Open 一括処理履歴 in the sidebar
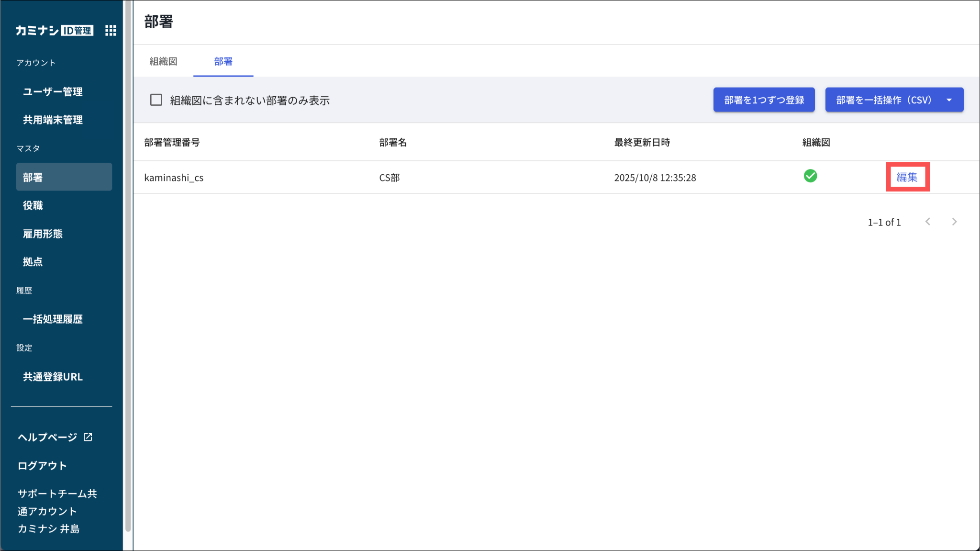This screenshot has width=980, height=551. [x=53, y=319]
